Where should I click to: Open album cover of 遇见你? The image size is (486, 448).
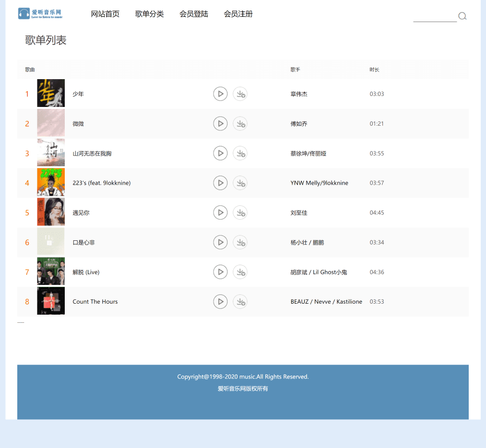[x=51, y=212]
